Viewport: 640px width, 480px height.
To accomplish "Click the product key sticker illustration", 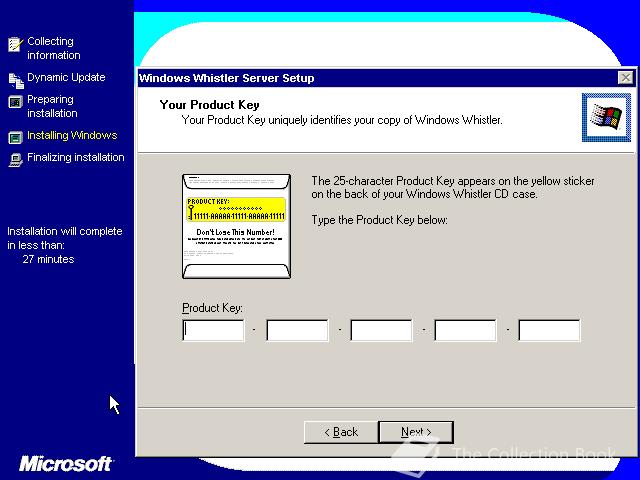I will [236, 227].
